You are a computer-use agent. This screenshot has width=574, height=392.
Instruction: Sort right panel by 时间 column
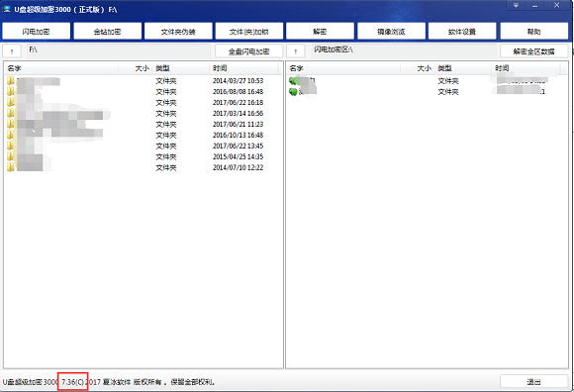(x=526, y=68)
